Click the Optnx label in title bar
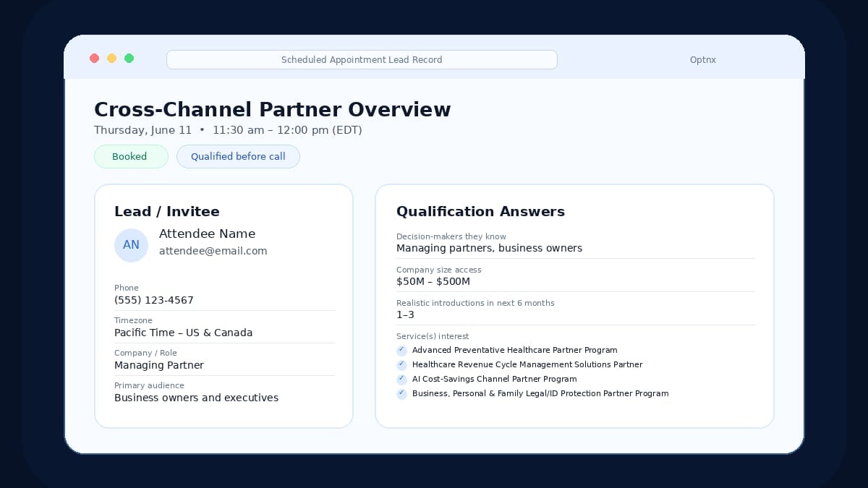 [x=702, y=60]
